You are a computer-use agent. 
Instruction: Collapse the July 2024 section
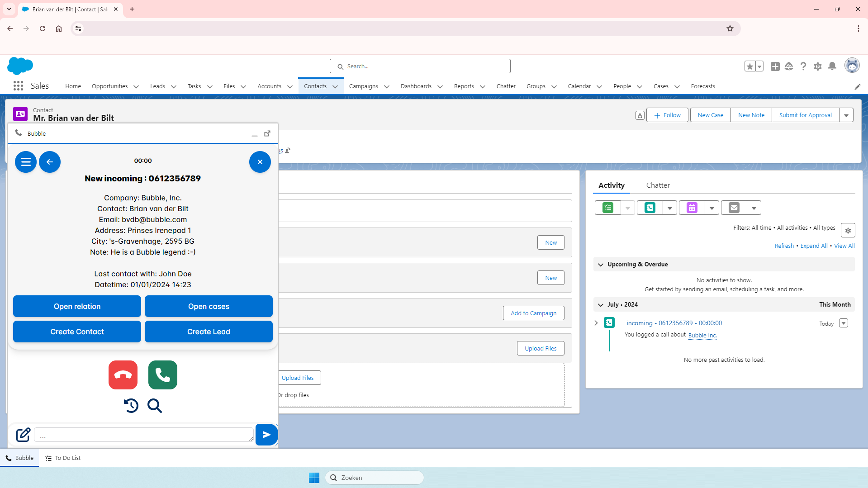(601, 305)
